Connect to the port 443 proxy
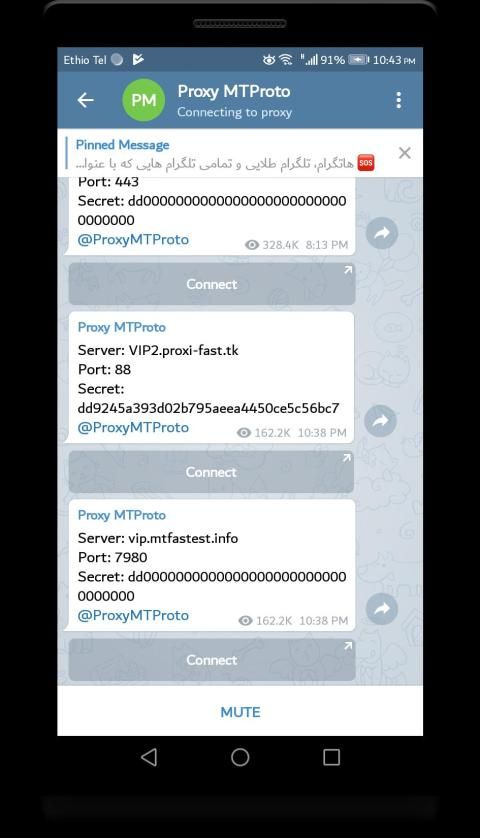Screen dimensions: 480x838 [212, 284]
